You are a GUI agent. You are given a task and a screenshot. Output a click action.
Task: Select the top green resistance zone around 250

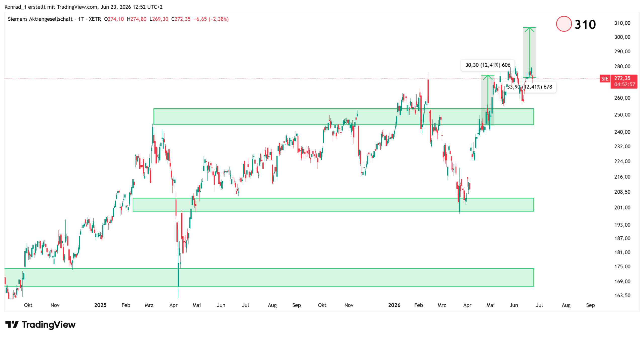pos(344,117)
